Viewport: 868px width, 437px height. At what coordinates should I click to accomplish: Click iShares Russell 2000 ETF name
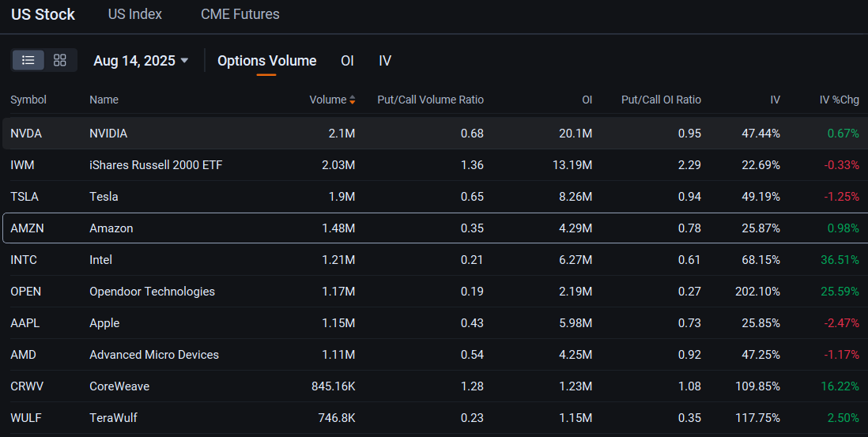click(x=156, y=165)
